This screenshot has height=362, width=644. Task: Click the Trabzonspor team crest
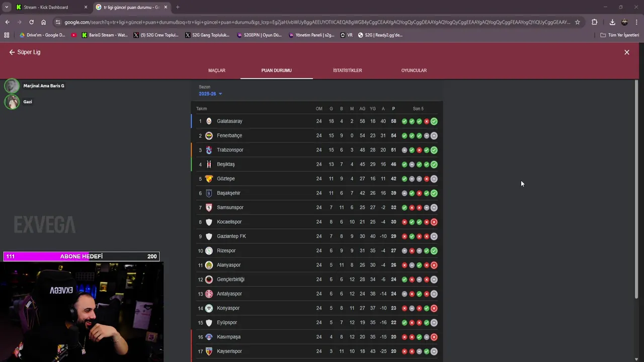point(209,150)
